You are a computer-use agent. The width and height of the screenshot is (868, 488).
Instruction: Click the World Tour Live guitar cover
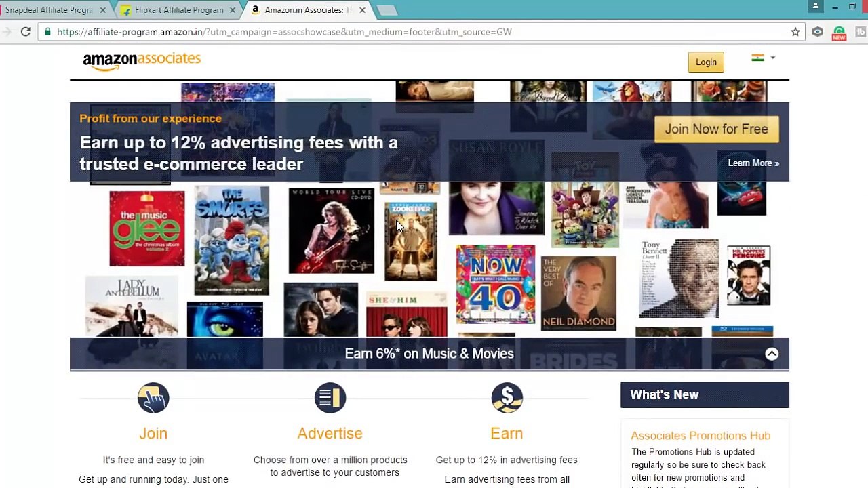click(x=332, y=231)
